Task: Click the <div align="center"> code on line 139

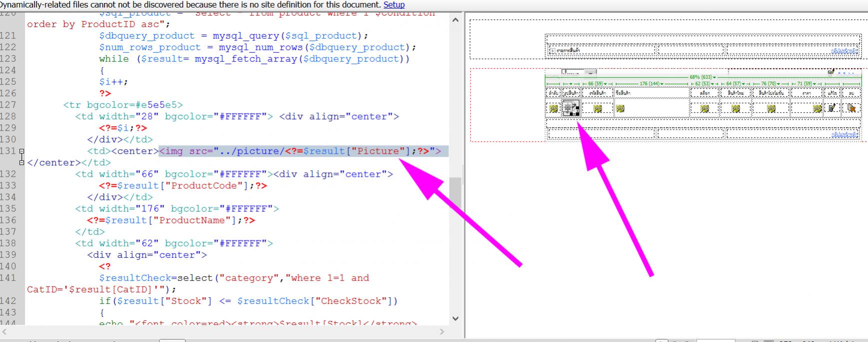Action: click(x=147, y=255)
